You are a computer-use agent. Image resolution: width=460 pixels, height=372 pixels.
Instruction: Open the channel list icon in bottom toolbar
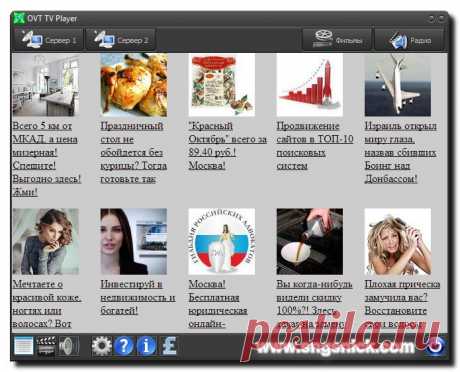[x=23, y=346]
